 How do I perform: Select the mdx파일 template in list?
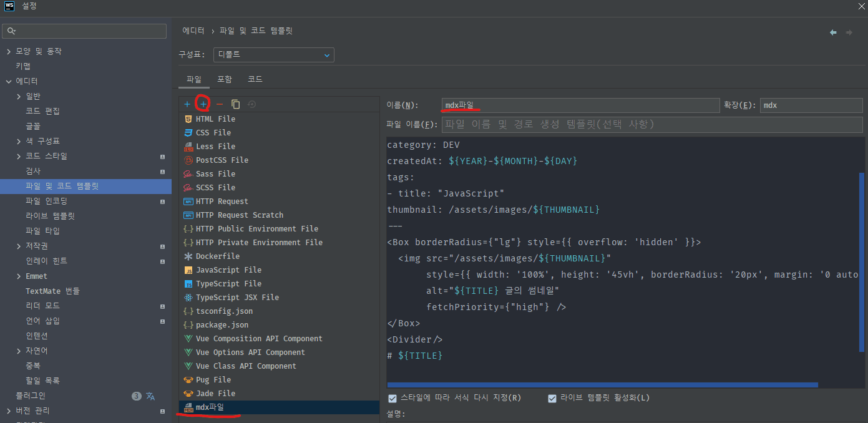click(209, 407)
